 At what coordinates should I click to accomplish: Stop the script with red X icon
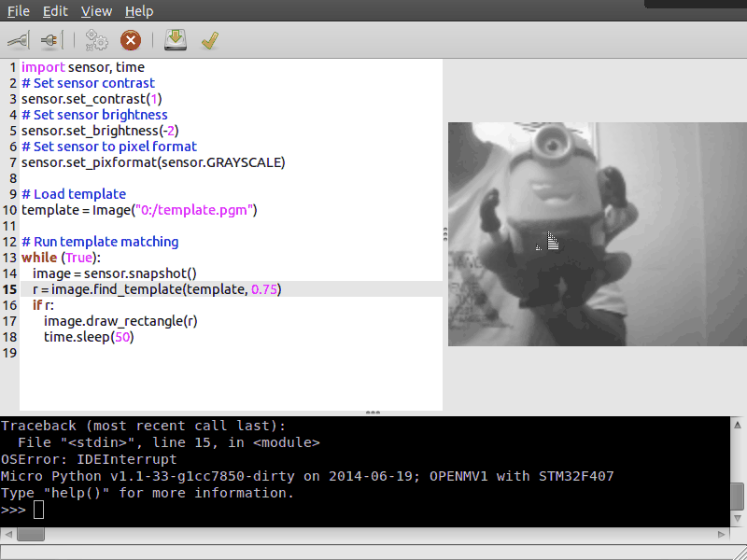pos(131,40)
